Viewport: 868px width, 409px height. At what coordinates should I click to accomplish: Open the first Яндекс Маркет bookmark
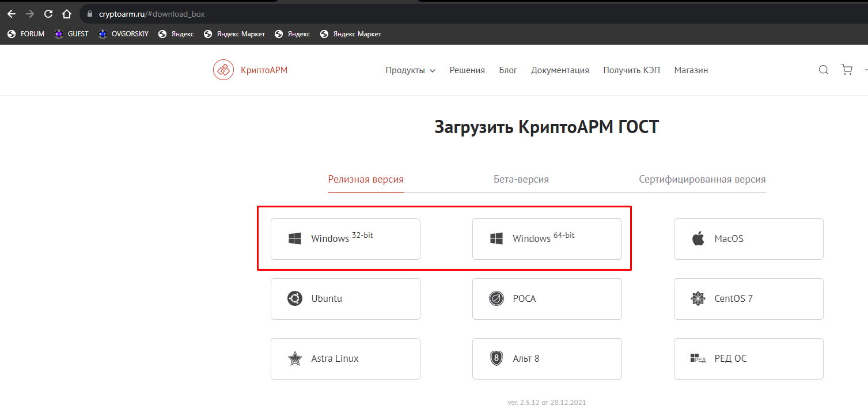[x=234, y=34]
